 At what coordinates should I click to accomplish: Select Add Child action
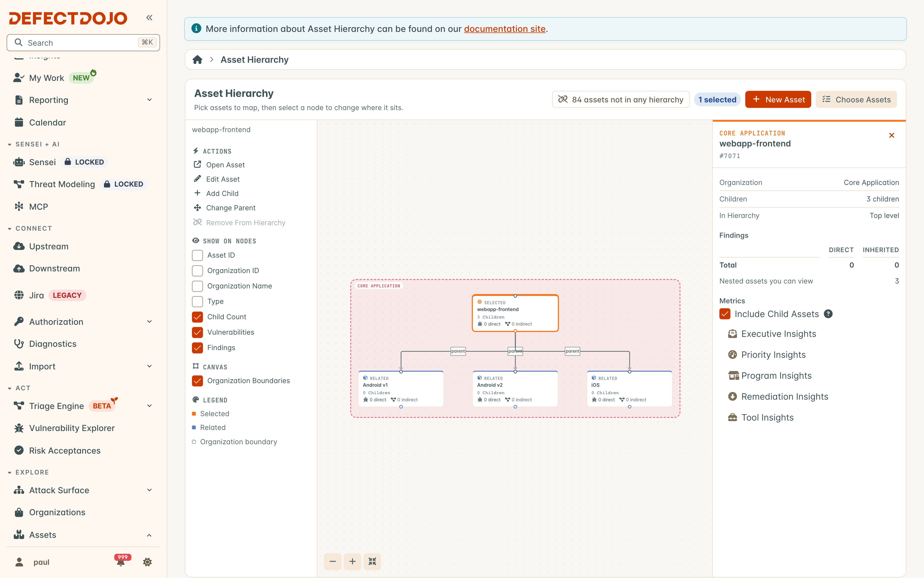216,193
